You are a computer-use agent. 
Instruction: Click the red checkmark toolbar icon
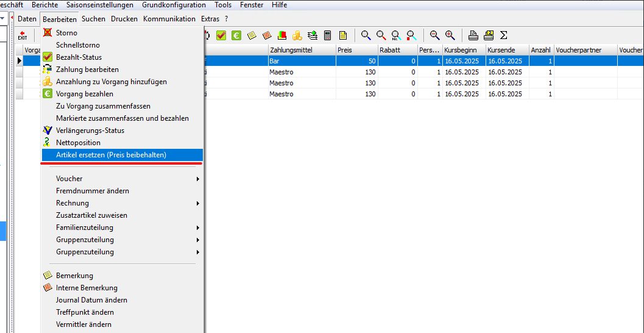click(x=221, y=35)
